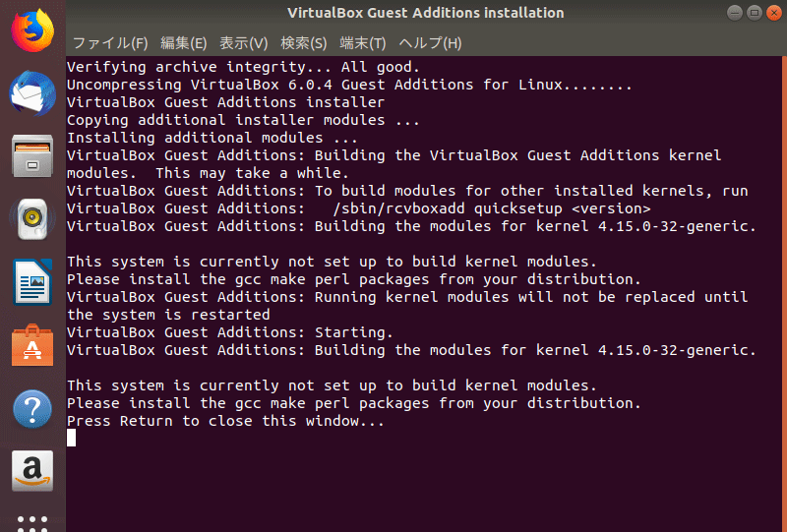The width and height of the screenshot is (787, 532).
Task: Open the Amazon dock icon
Action: tap(32, 471)
